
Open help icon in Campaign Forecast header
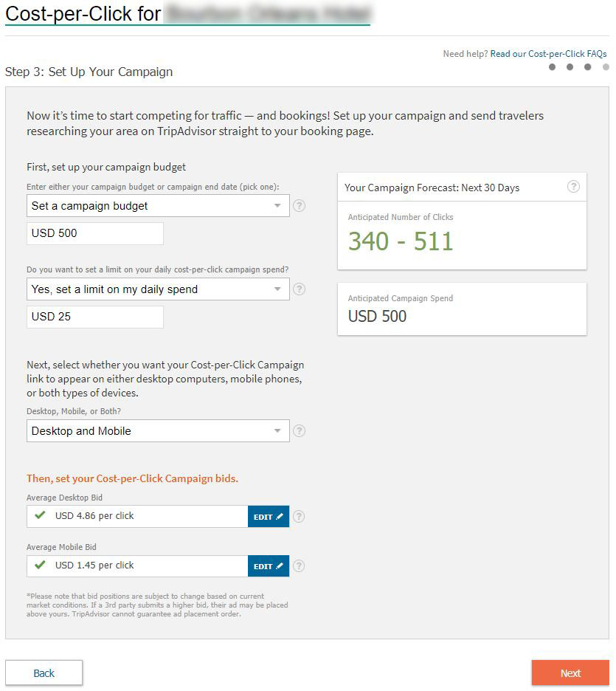coord(574,187)
